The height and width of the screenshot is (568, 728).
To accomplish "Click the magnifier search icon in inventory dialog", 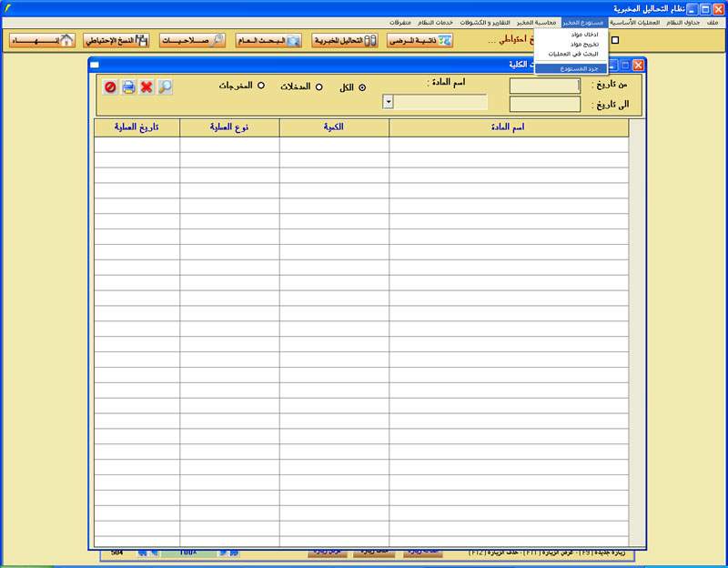I will point(165,87).
